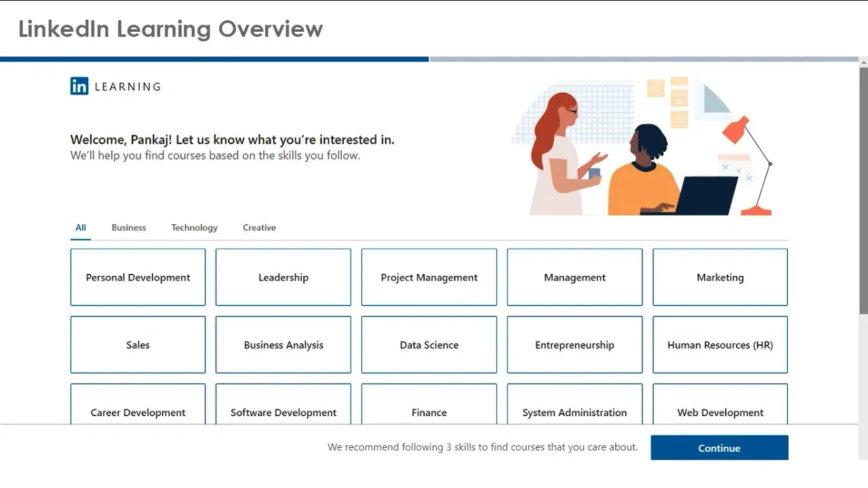Pick the Finance skill card
The width and height of the screenshot is (868, 488).
(x=429, y=405)
